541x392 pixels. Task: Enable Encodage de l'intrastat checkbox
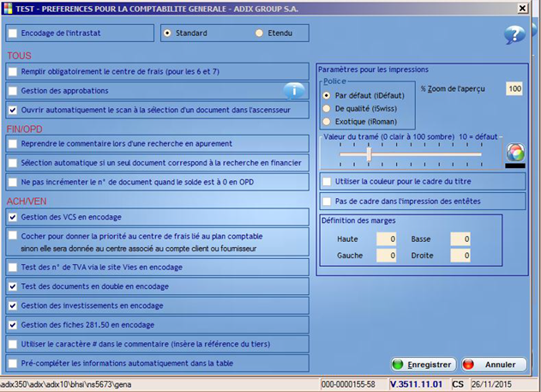(x=13, y=33)
